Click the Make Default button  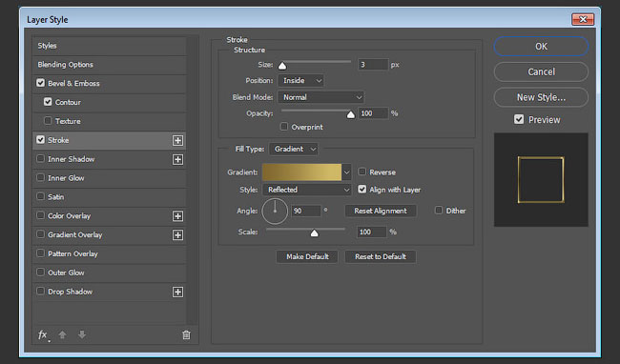click(307, 256)
